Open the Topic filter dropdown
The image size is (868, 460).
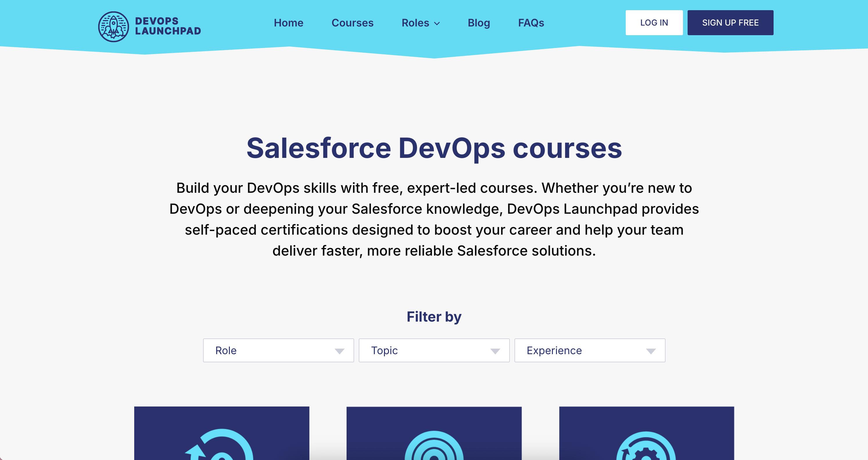coord(434,350)
